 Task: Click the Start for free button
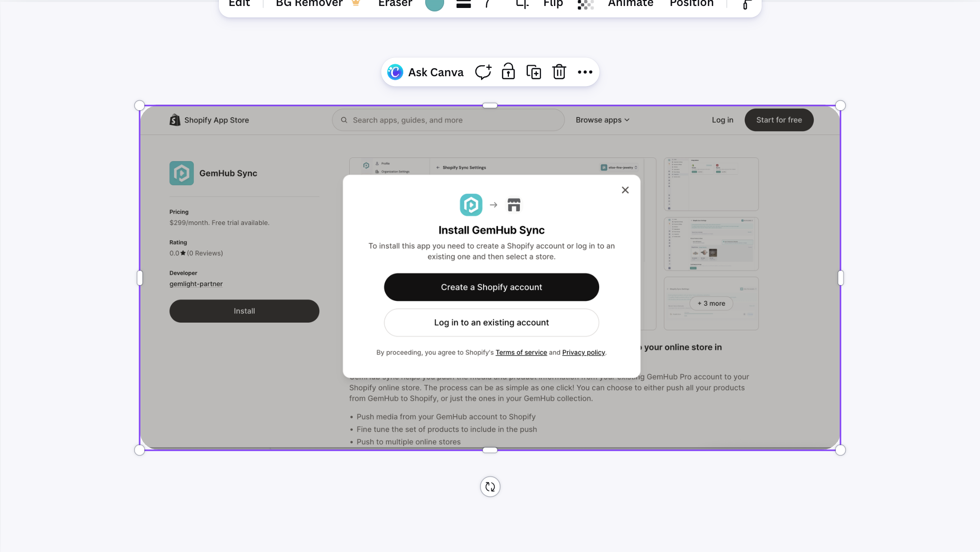(x=779, y=120)
